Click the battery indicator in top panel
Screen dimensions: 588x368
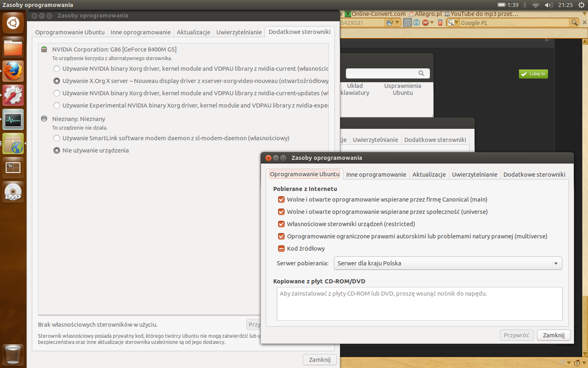pos(508,5)
